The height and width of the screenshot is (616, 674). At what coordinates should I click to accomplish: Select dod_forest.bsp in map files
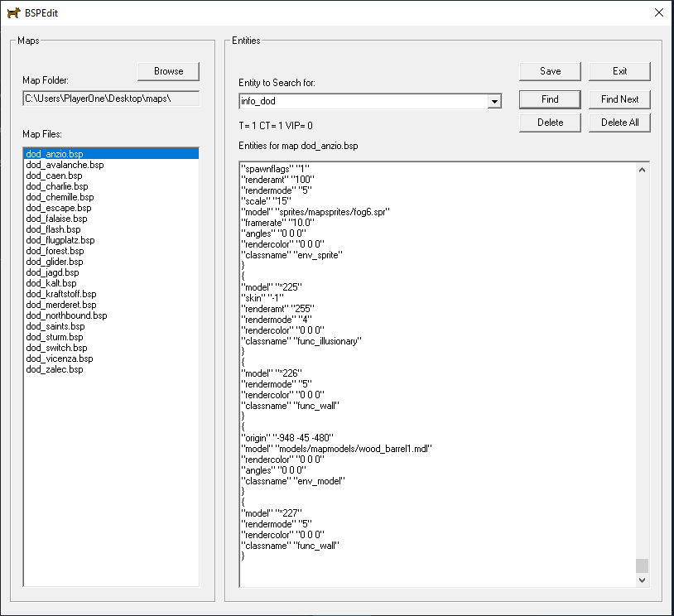point(111,251)
